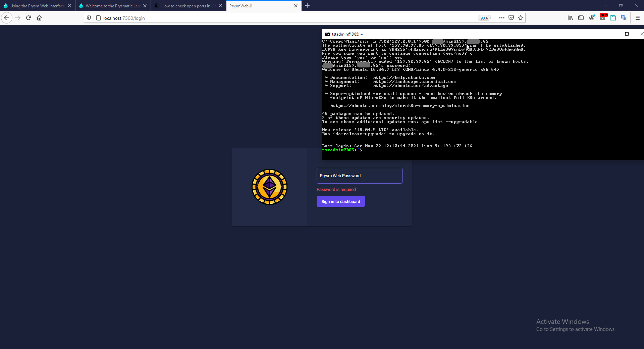This screenshot has width=644, height=349.
Task: Click the Prysm Web Password field
Action: point(359,176)
